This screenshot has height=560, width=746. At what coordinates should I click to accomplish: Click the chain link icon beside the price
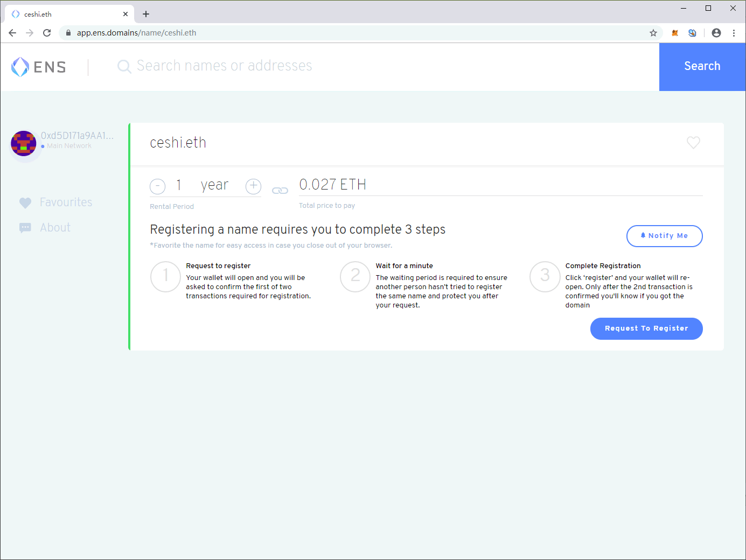(x=280, y=191)
